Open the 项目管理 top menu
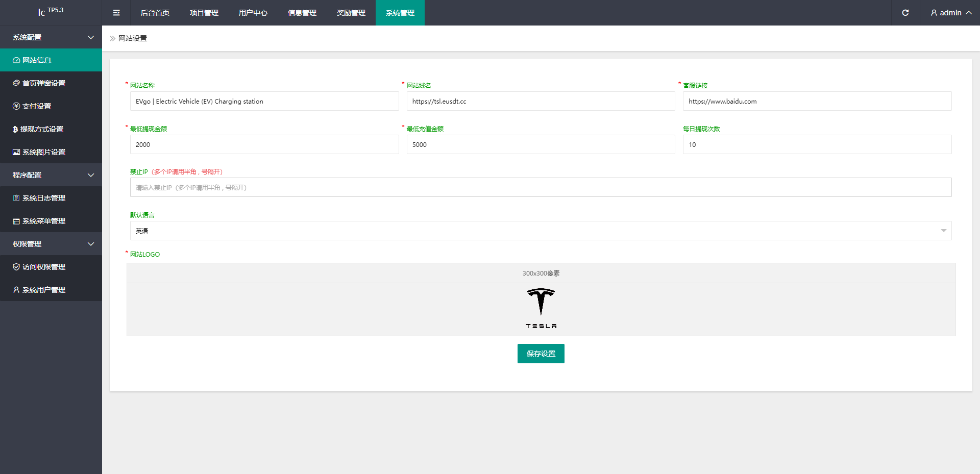980x474 pixels. pos(204,13)
